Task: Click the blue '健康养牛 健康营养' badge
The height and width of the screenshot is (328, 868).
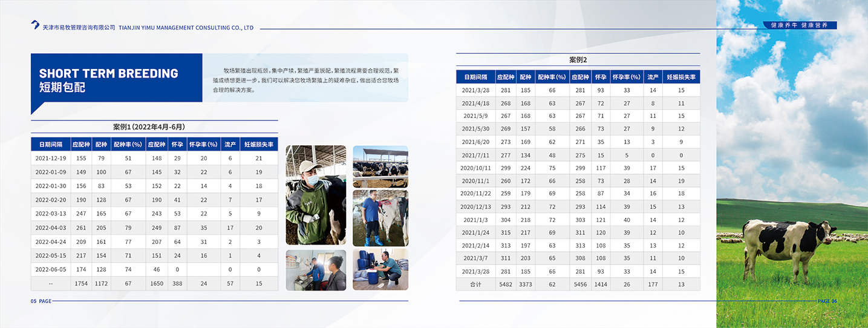Action: 799,25
